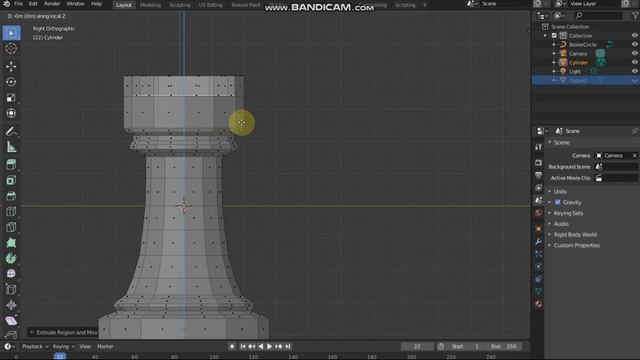Open the File menu

click(x=18, y=4)
